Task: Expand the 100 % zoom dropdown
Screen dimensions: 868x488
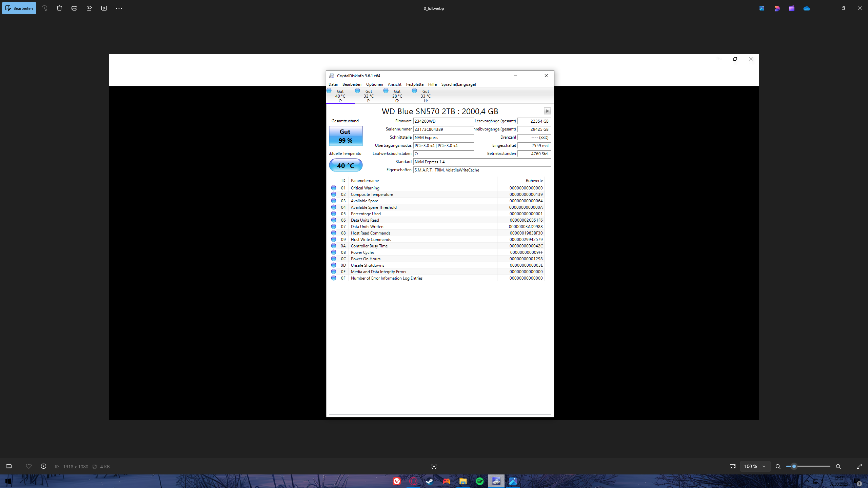Action: 755,466
